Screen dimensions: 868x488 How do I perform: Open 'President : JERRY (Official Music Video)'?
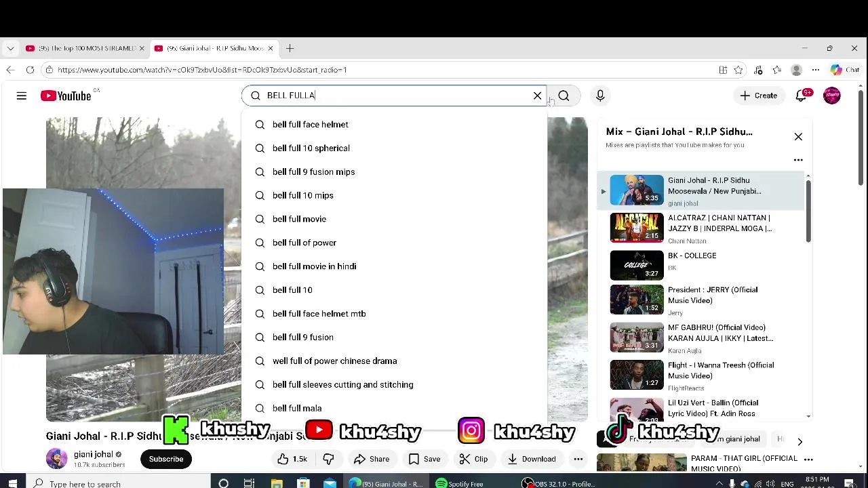pos(702,300)
